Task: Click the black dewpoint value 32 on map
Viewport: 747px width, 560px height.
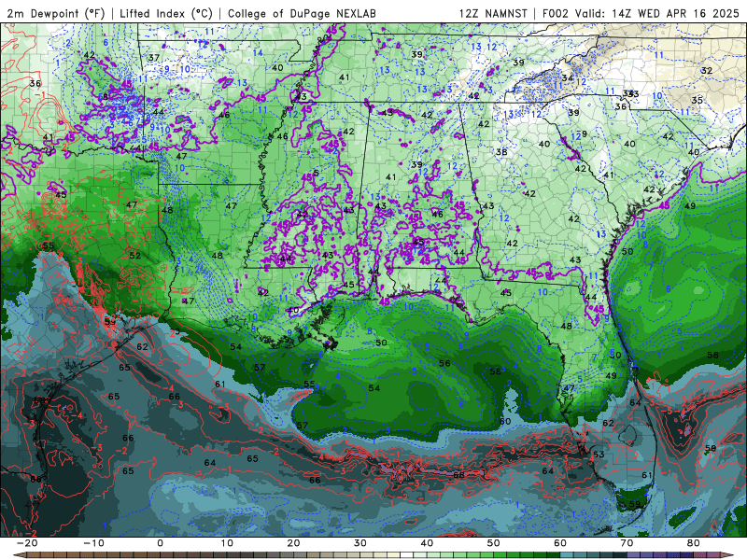Action: (707, 71)
